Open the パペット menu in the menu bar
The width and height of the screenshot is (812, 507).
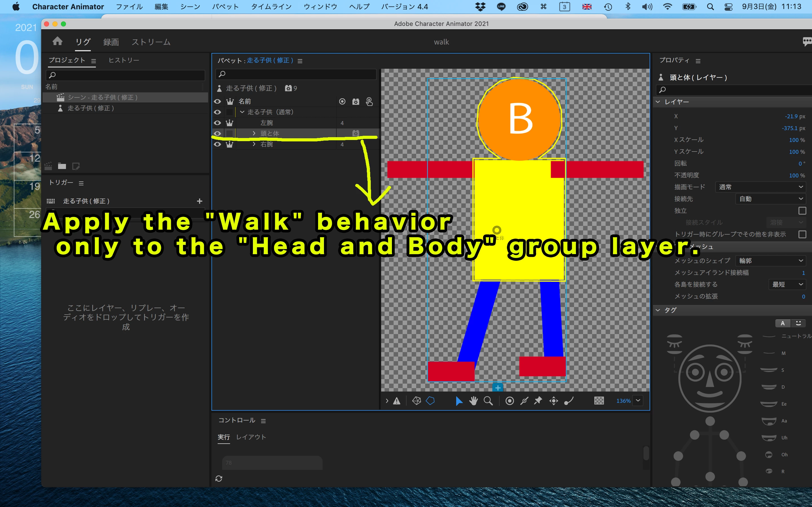(225, 7)
